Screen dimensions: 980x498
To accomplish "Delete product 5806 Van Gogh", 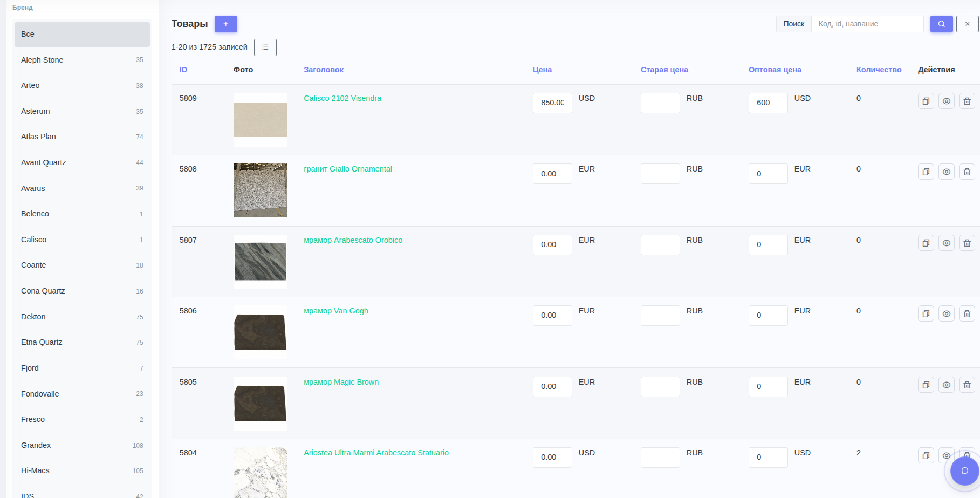I will (967, 313).
